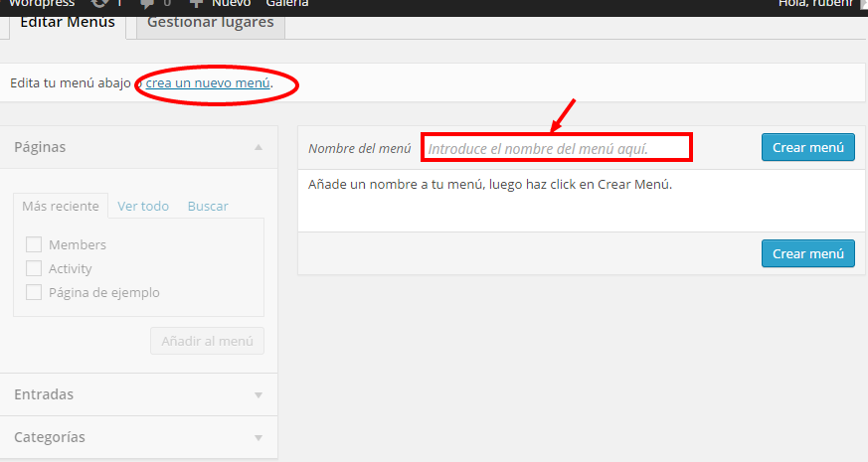Open the Hola, rubenr account menu
This screenshot has width=868, height=462.
(815, 3)
